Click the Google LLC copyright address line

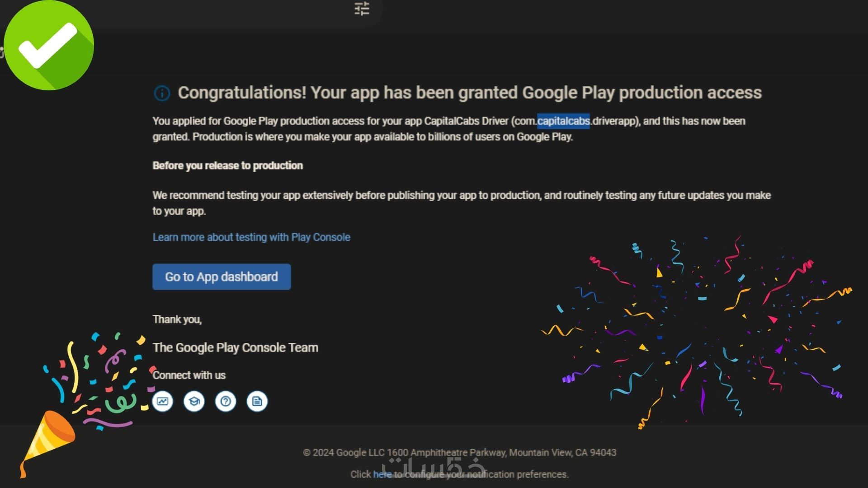click(x=459, y=452)
